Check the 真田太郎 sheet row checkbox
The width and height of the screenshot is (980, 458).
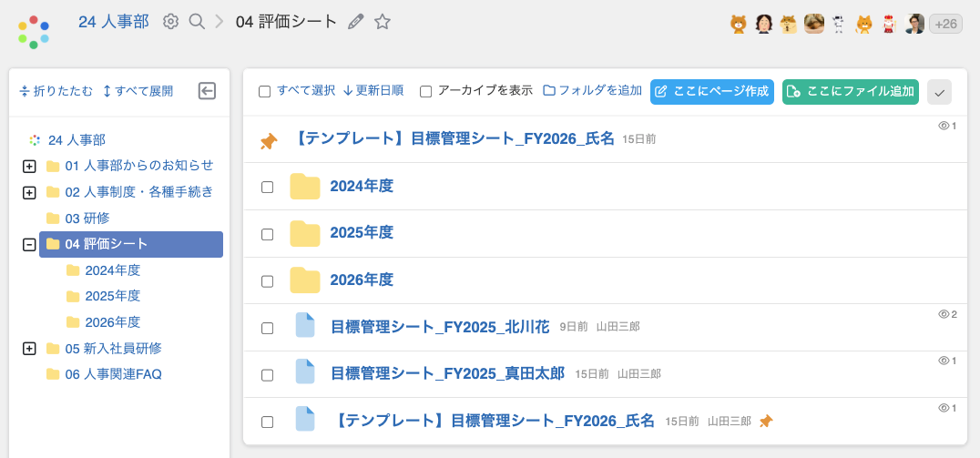tap(267, 375)
